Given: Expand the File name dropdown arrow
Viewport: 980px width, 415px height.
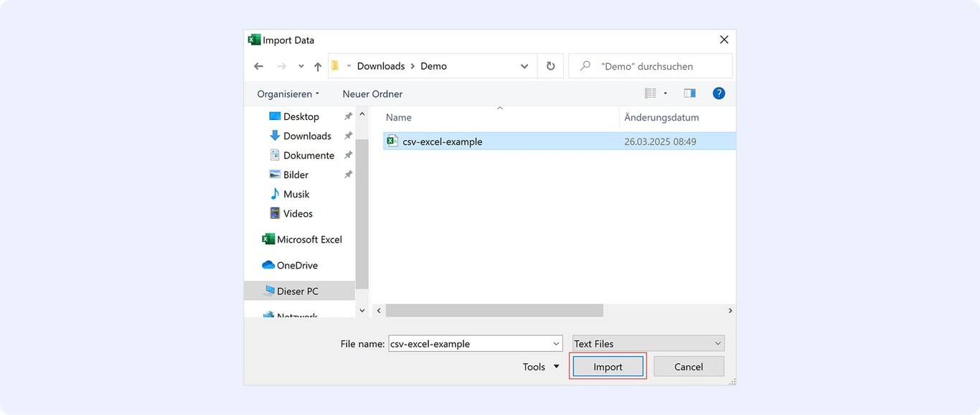Looking at the screenshot, I should 556,343.
